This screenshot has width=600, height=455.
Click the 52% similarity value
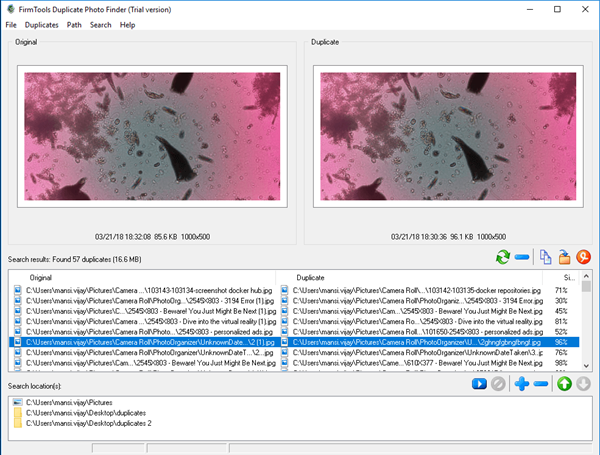pyautogui.click(x=561, y=332)
